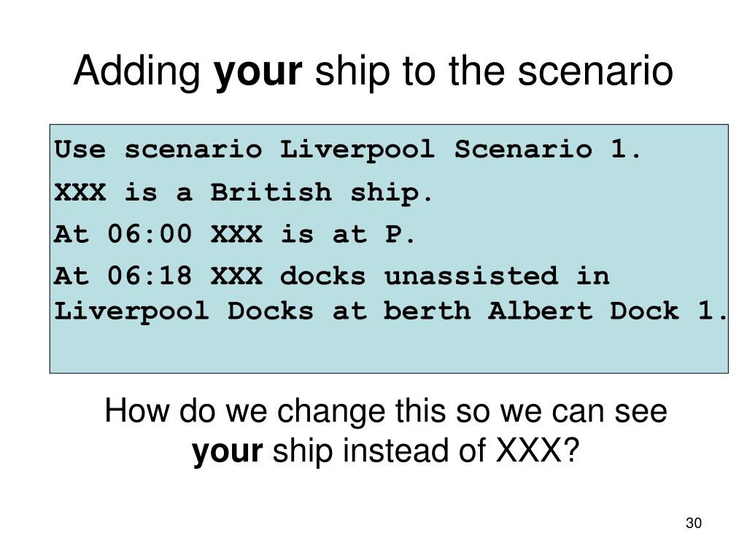Viewport: 747px width, 560px height.
Task: Click 'Liverpool Docks' on the last code line
Action: [184, 312]
